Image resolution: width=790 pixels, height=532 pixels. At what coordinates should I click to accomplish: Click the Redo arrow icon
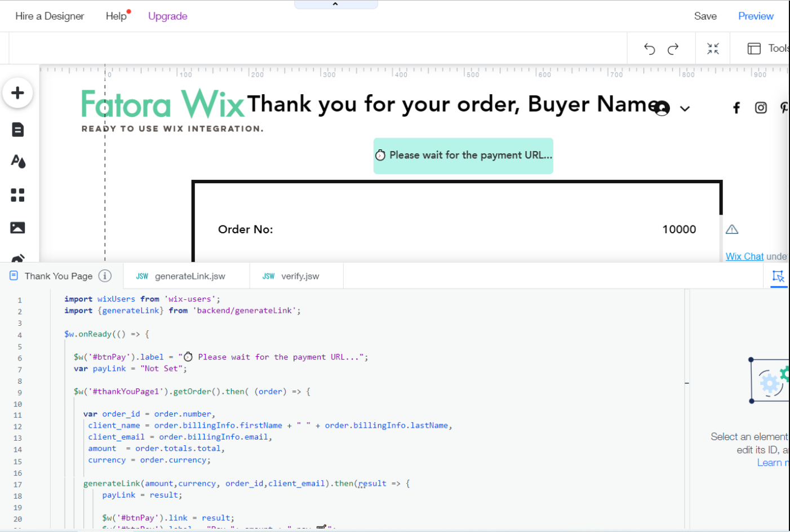click(673, 49)
